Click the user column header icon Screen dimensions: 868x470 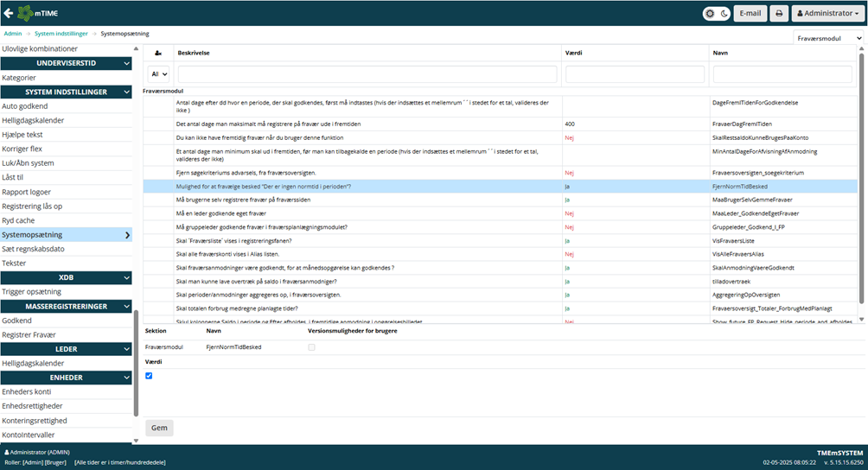156,53
